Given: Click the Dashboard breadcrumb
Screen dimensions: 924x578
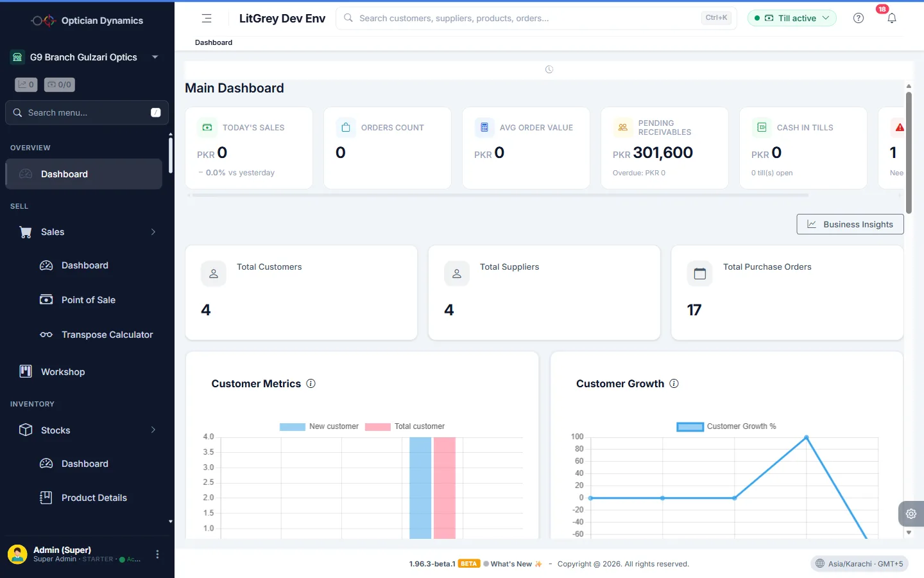Looking at the screenshot, I should pyautogui.click(x=214, y=42).
